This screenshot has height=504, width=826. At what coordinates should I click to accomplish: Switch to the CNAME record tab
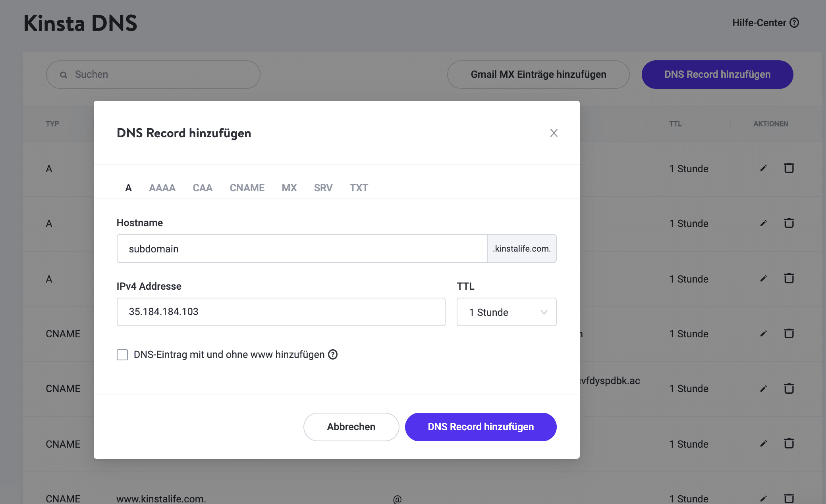(247, 188)
